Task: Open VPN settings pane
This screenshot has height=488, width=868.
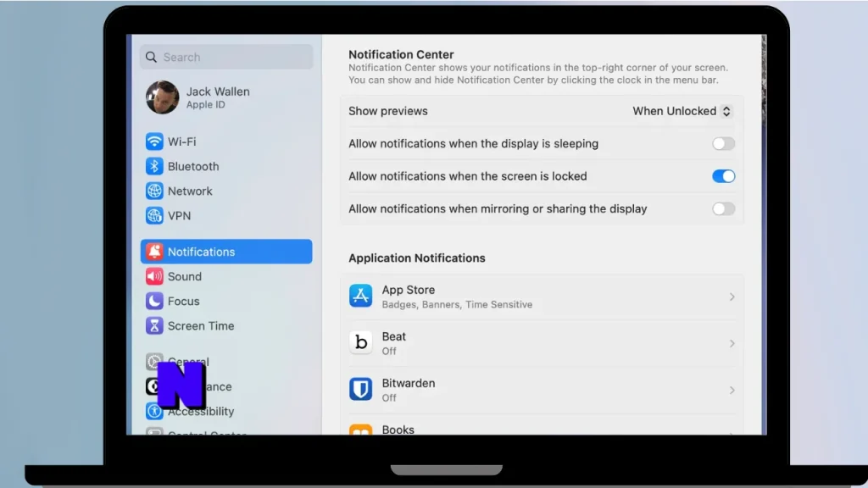Action: (x=225, y=216)
